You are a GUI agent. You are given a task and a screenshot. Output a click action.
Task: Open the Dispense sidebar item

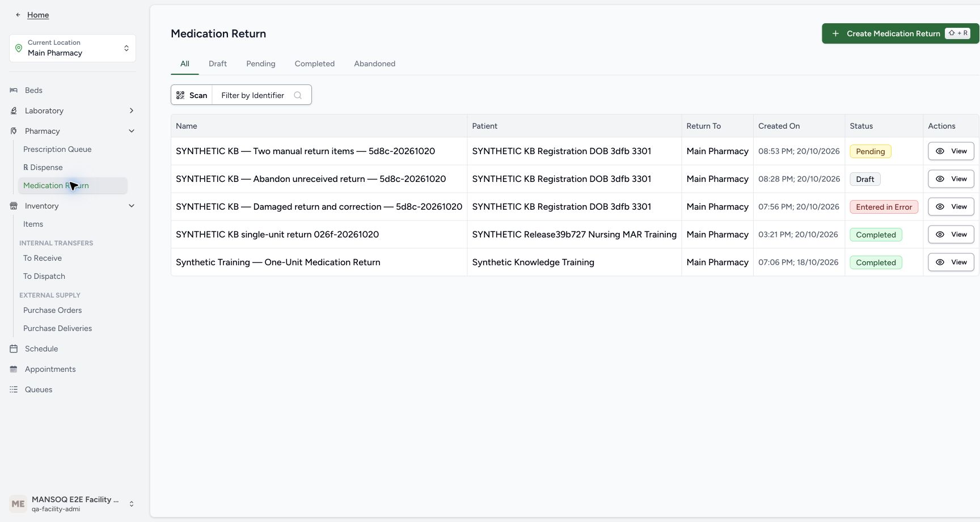[43, 167]
